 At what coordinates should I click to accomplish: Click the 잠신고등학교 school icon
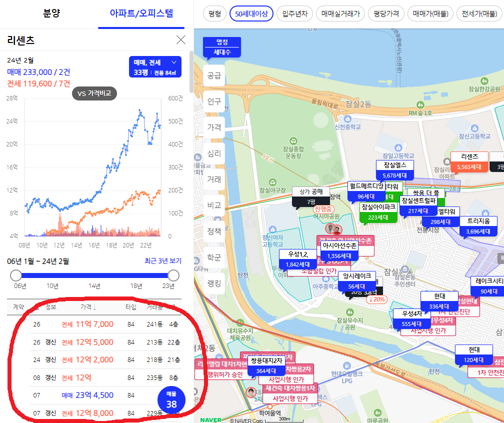tap(474, 128)
